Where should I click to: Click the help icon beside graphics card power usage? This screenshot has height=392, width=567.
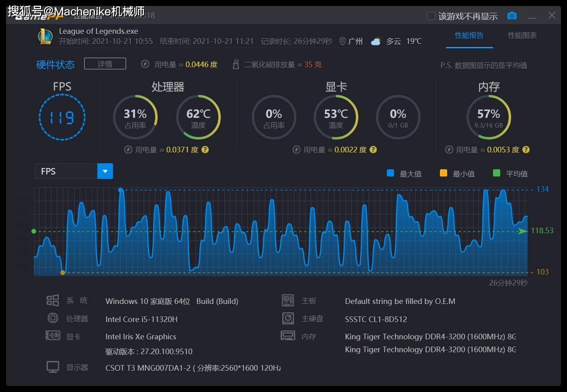click(x=373, y=150)
